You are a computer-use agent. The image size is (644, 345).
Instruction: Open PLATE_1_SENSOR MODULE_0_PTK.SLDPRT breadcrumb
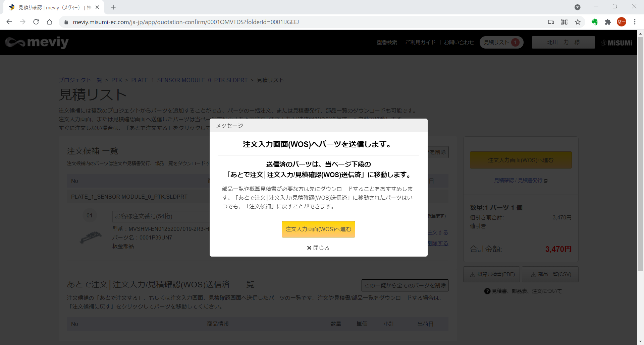tap(189, 80)
